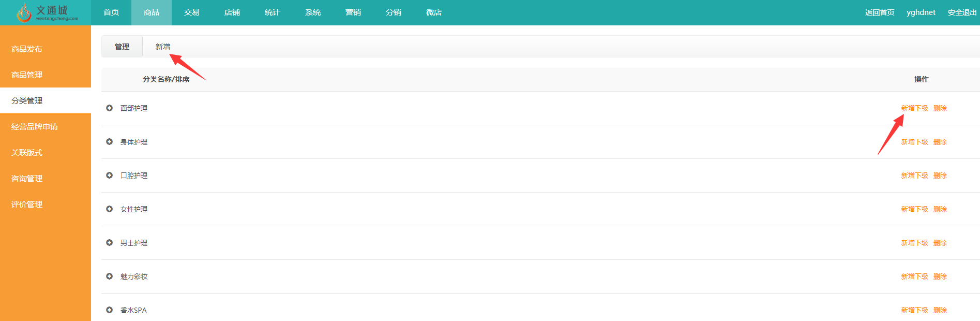The width and height of the screenshot is (980, 321).
Task: Open the 商品 top menu
Action: (x=152, y=12)
